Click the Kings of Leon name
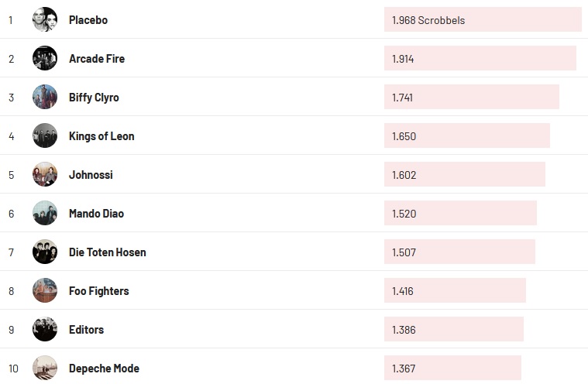The height and width of the screenshot is (384, 588). (x=101, y=136)
